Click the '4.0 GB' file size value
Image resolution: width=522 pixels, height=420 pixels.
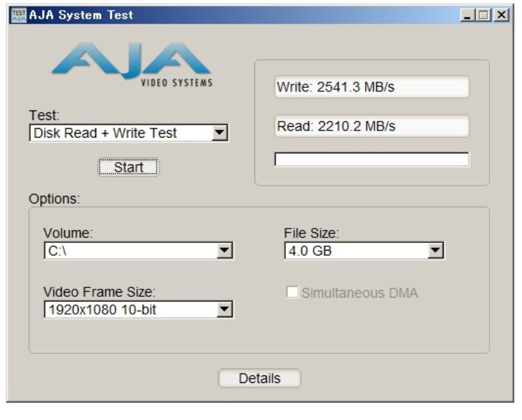tap(309, 251)
